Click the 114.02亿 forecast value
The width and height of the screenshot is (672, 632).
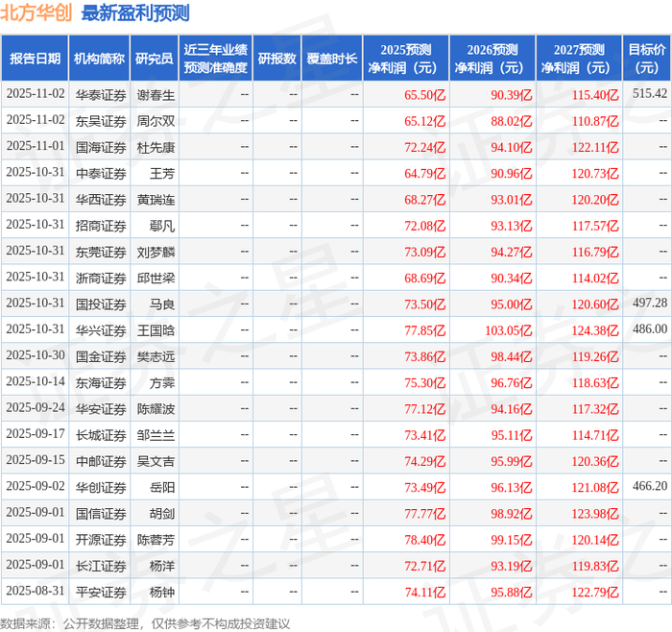[595, 278]
